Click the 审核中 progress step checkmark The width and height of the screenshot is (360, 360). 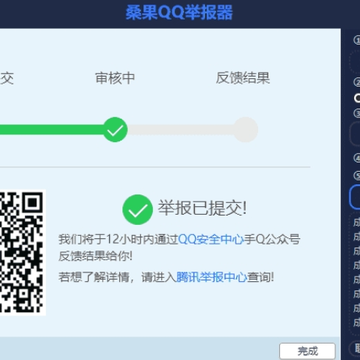click(x=115, y=130)
